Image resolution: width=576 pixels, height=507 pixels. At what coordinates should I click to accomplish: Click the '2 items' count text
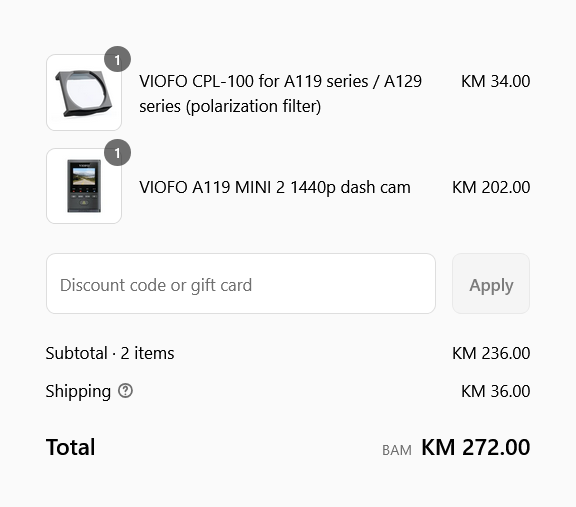coord(147,353)
